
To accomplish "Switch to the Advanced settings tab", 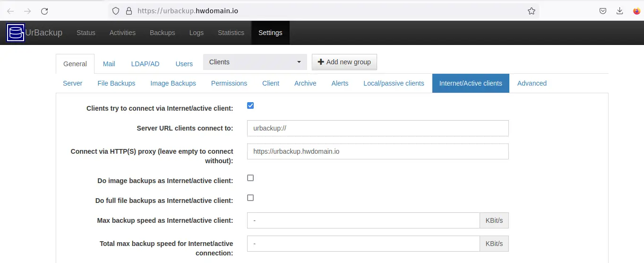I will [x=532, y=83].
